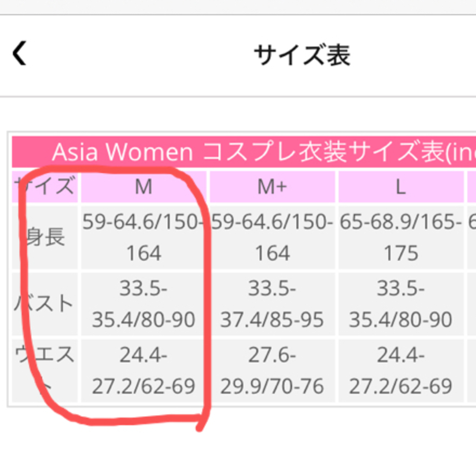Image resolution: width=476 pixels, height=476 pixels.
Task: Select M waist cell 24.4-27.2/62-69
Action: coord(143,370)
